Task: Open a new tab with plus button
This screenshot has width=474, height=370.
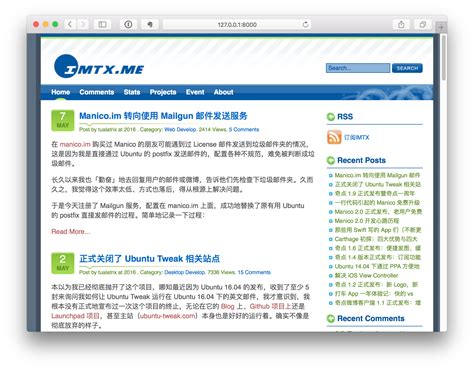Action: [x=441, y=27]
